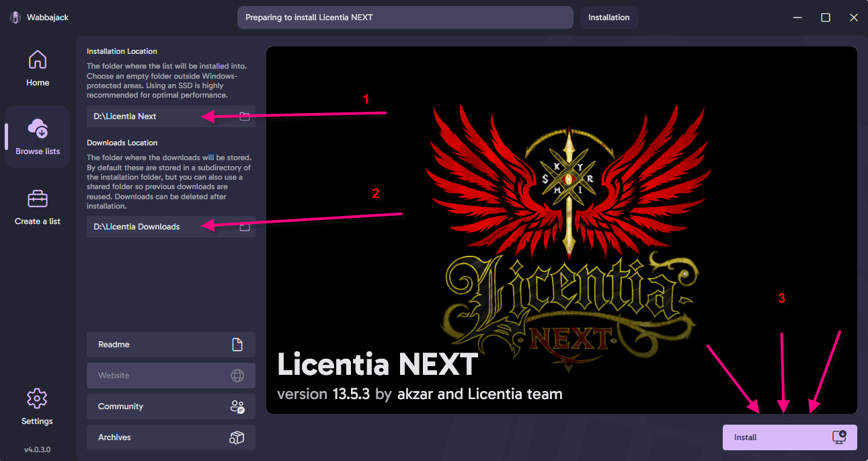Screen dimensions: 868x461
Task: Click the people icon on Community
Action: pyautogui.click(x=237, y=406)
